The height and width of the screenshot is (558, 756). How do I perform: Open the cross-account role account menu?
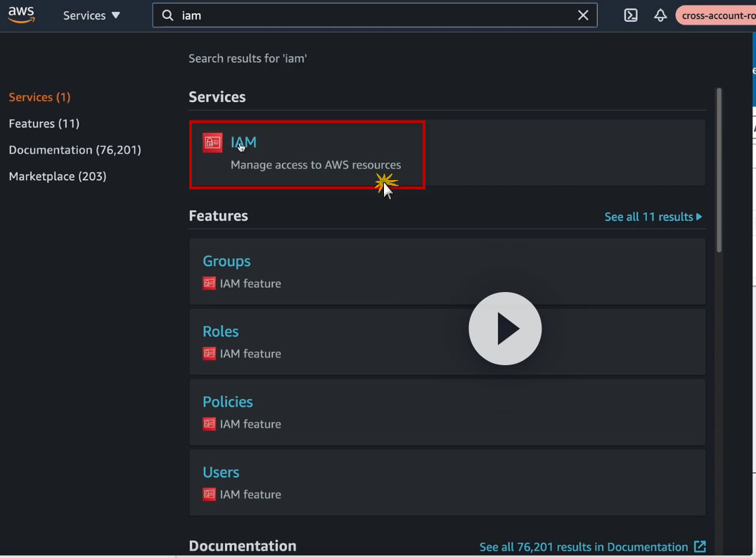[716, 15]
